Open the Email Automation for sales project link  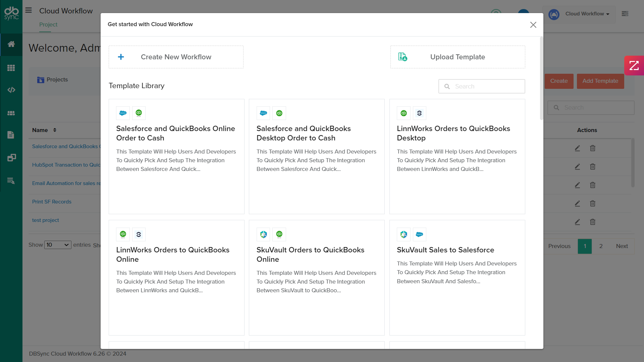click(x=66, y=183)
